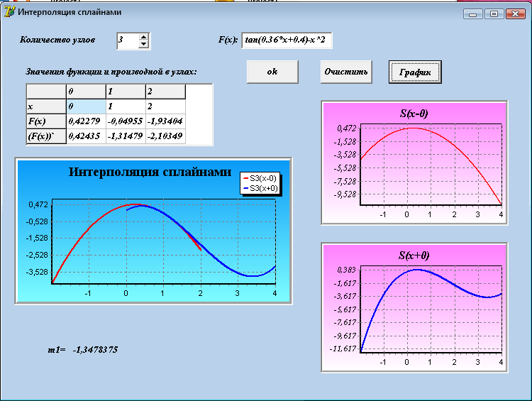Click the S3(x+0) legend entry
Screen dimensions: 532x401
point(260,188)
